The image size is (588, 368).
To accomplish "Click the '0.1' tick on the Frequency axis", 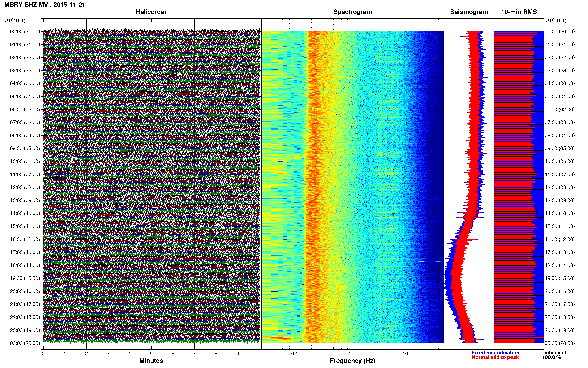I will pyautogui.click(x=295, y=354).
